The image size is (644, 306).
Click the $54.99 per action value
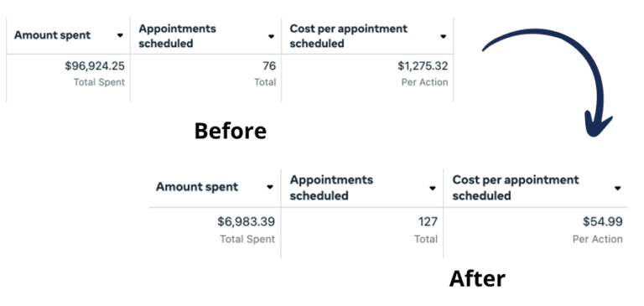pyautogui.click(x=603, y=222)
